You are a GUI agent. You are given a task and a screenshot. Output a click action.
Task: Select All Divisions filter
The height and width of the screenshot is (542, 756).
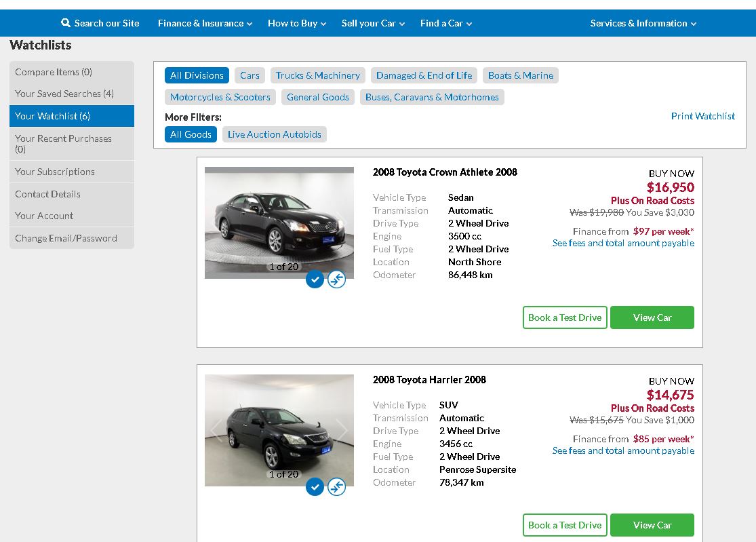[x=197, y=75]
